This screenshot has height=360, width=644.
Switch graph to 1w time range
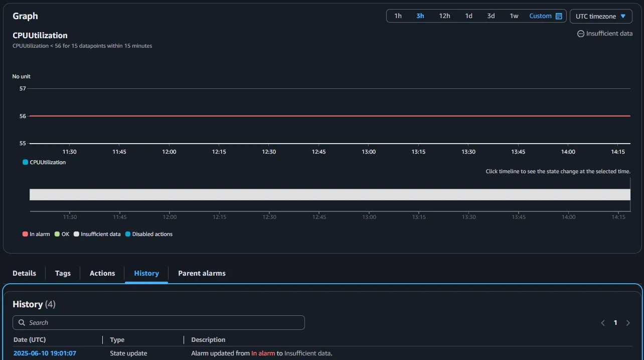(x=514, y=16)
